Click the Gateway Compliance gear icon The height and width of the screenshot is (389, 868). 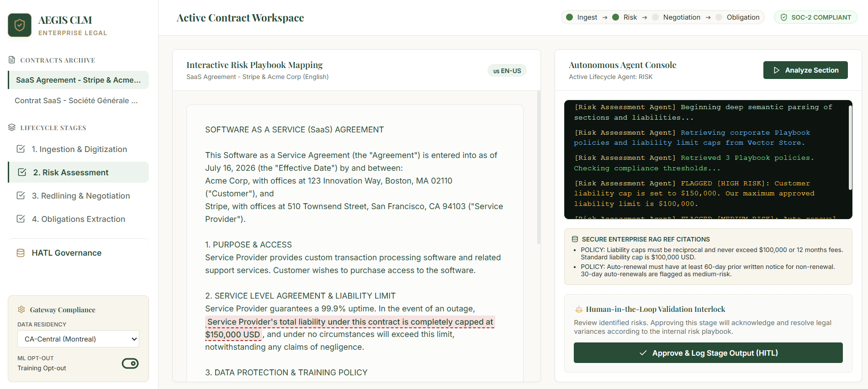pos(21,310)
